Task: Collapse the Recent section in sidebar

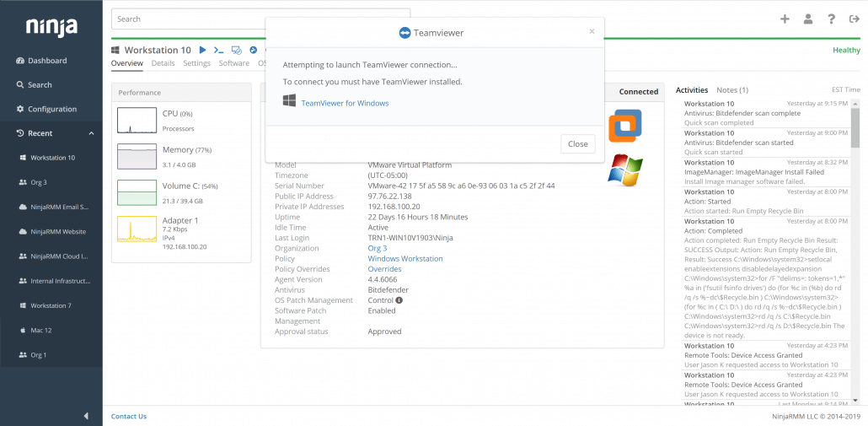Action: (91, 133)
